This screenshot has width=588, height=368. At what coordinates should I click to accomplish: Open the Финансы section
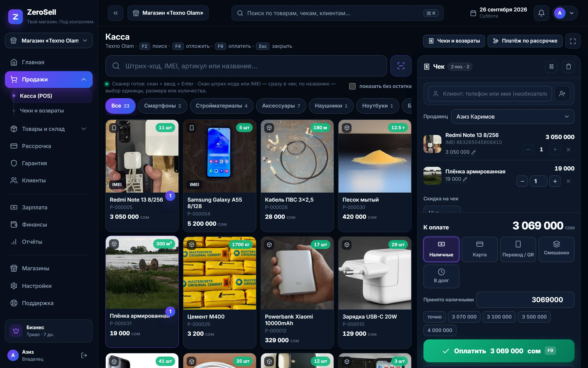coord(49,225)
